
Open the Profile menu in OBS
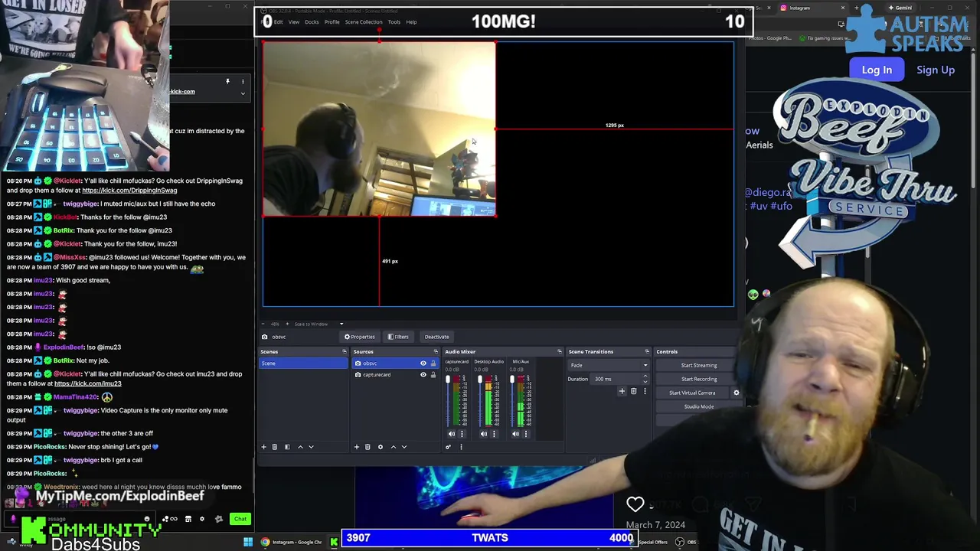332,22
